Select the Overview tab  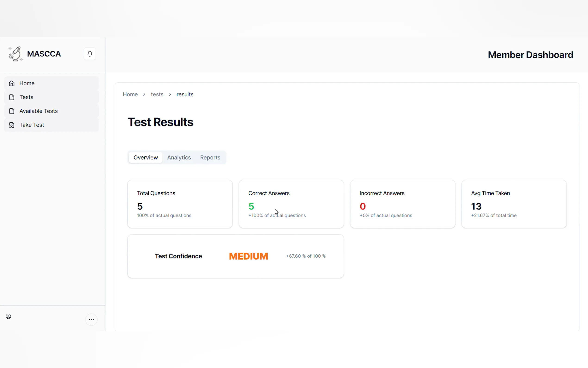click(146, 158)
